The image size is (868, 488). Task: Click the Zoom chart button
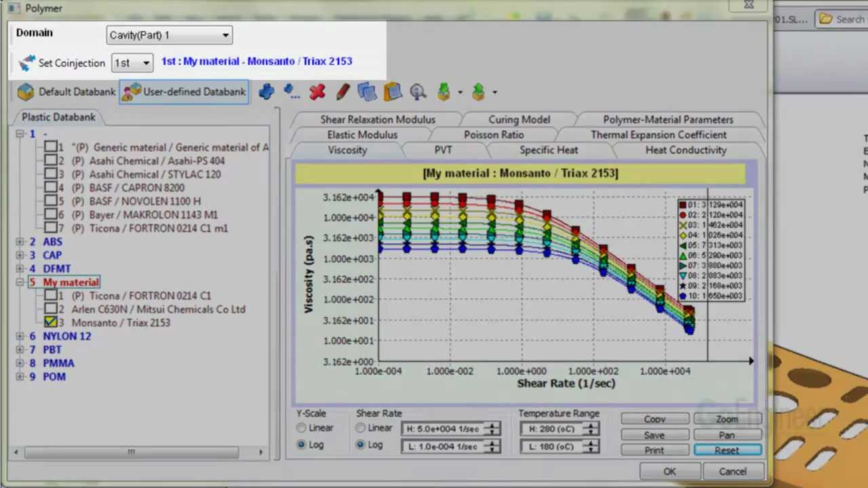point(727,419)
